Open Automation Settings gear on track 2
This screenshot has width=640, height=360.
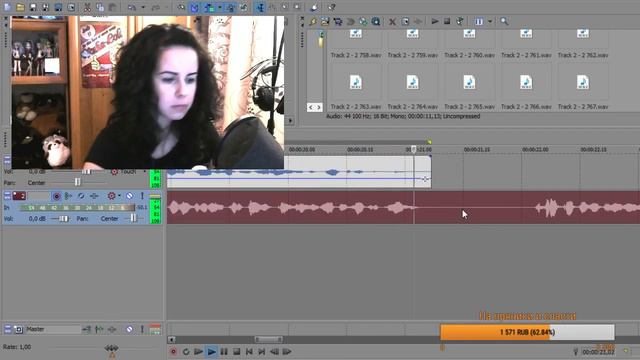(x=111, y=196)
